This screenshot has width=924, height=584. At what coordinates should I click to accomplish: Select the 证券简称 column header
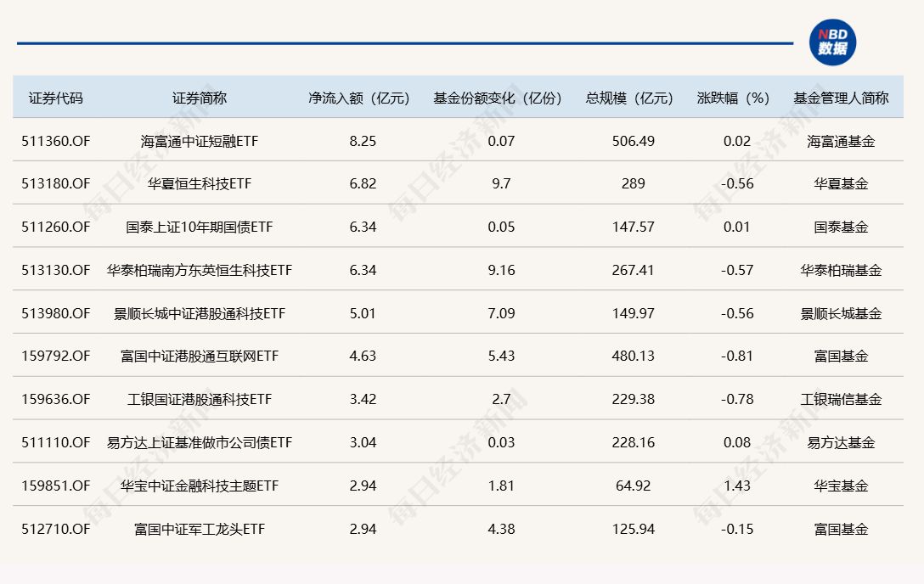[200, 98]
